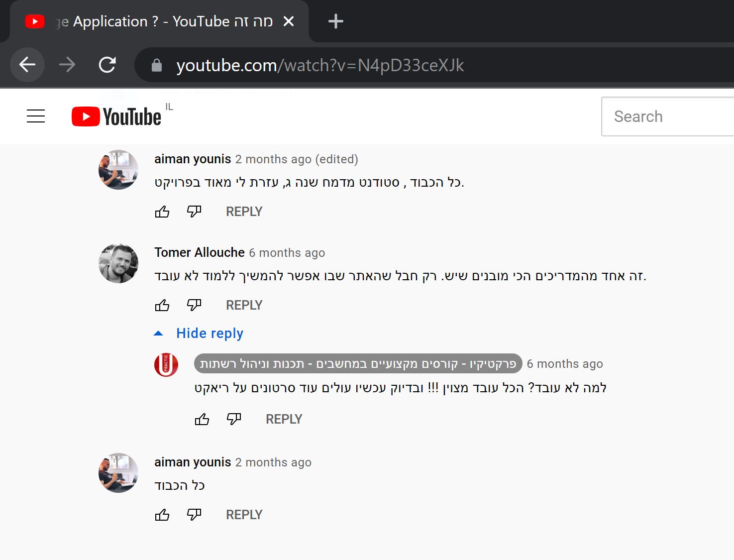Like Tomer Allouche's comment
This screenshot has height=560, width=734.
click(x=162, y=305)
